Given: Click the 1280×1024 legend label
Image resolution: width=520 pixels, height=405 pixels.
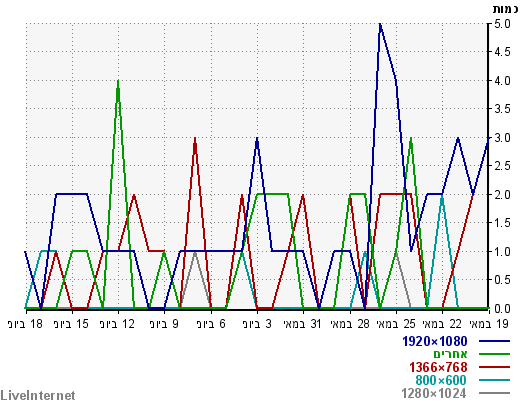Looking at the screenshot, I should tap(433, 394).
